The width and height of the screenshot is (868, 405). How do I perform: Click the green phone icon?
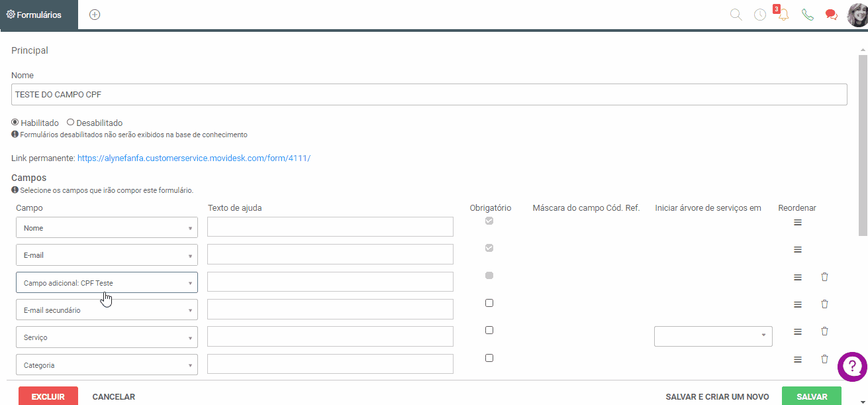click(x=807, y=15)
